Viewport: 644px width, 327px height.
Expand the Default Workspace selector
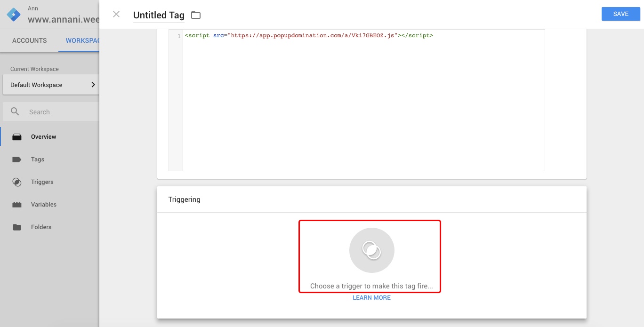click(51, 85)
